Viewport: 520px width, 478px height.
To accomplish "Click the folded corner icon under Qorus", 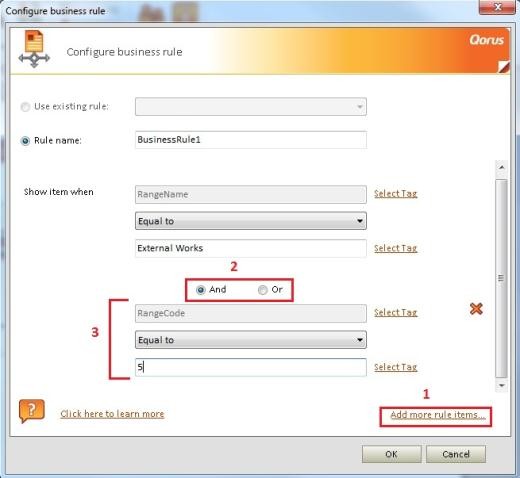I will click(504, 67).
